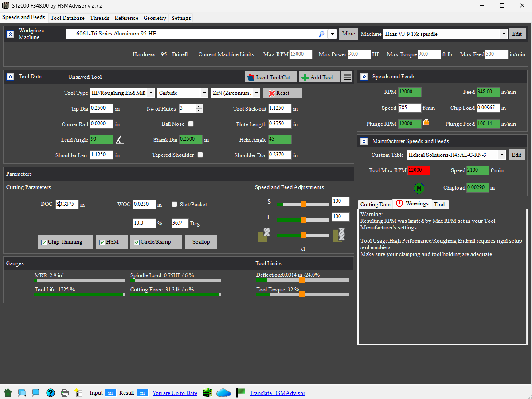Open the blue cloud icon
The image size is (532, 399).
(223, 393)
